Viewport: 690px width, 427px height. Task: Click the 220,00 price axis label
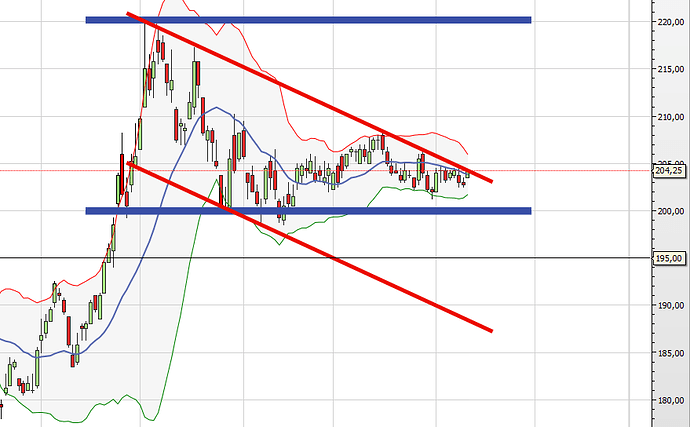670,21
